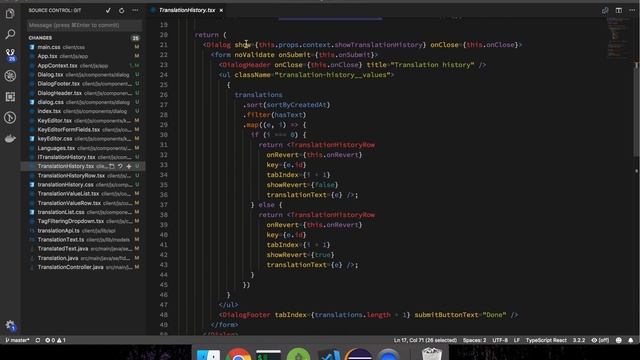Open TranslationValueList.tsx in changes list

(84, 193)
